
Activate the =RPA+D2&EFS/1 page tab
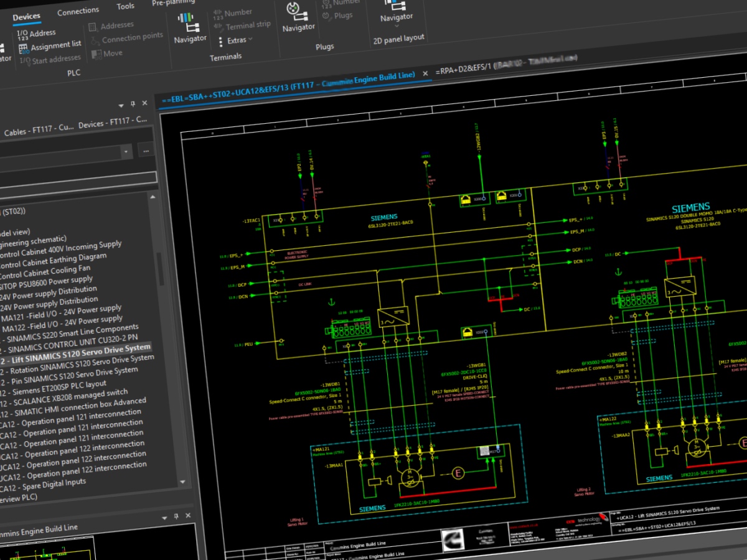[x=507, y=63]
